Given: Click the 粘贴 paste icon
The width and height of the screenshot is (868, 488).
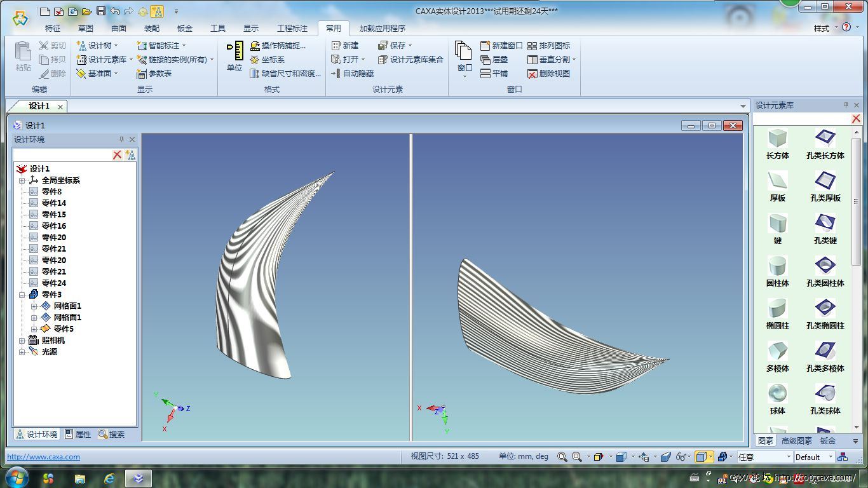Looking at the screenshot, I should [23, 51].
